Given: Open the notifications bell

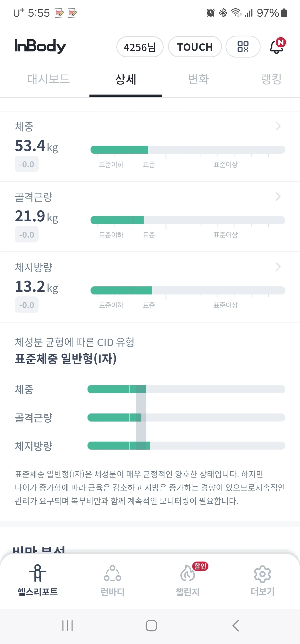Looking at the screenshot, I should click(277, 46).
